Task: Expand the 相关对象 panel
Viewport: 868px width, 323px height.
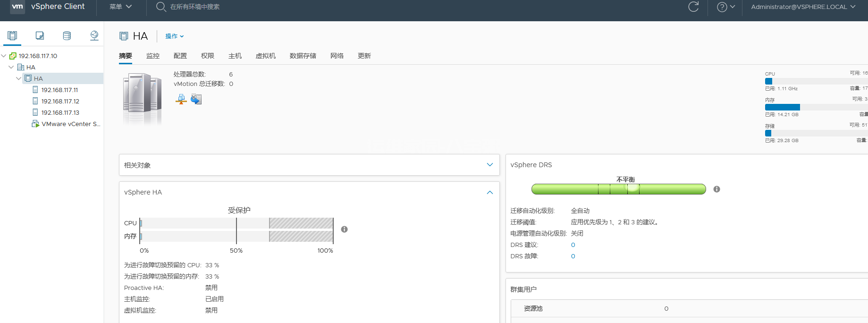Action: [x=489, y=165]
